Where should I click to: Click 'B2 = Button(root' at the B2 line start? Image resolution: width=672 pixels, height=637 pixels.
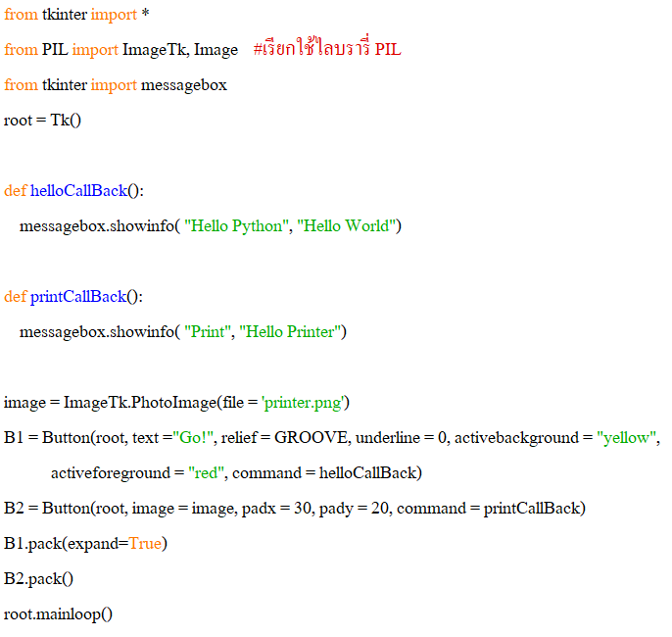coord(65,509)
